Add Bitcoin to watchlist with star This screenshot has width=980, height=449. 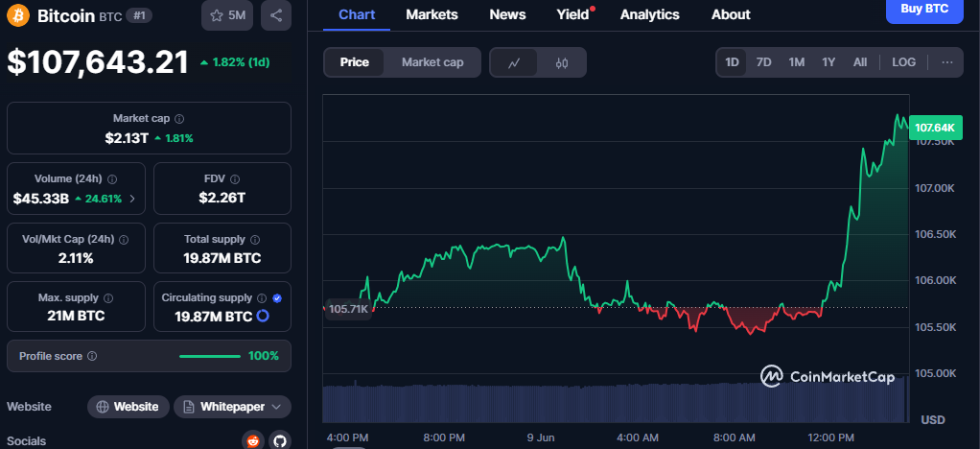click(227, 15)
